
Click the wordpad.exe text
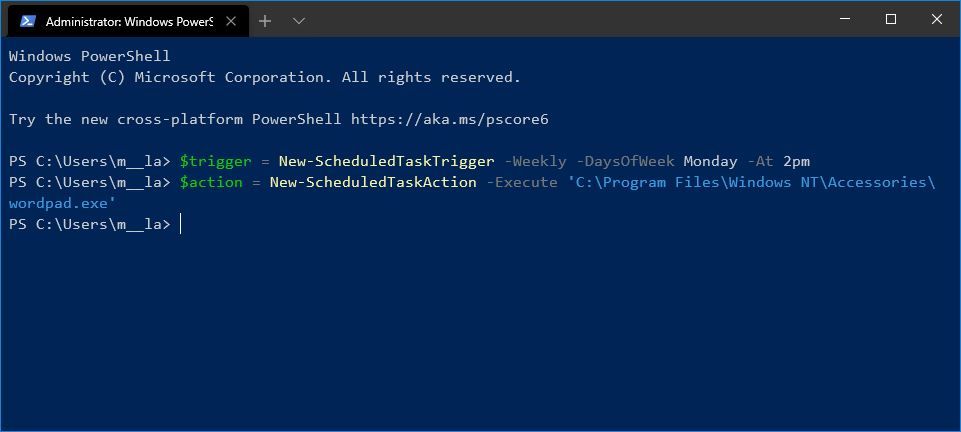62,203
